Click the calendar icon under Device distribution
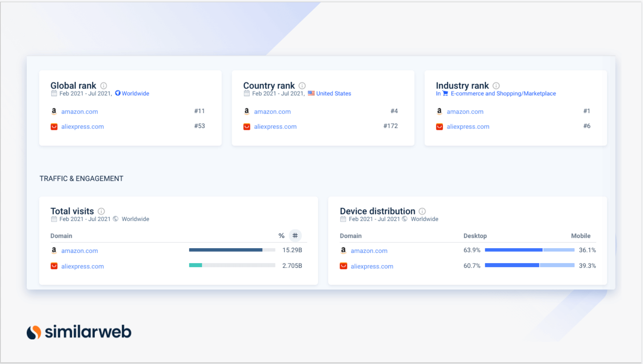Screen dimensions: 643x364 click(343, 219)
